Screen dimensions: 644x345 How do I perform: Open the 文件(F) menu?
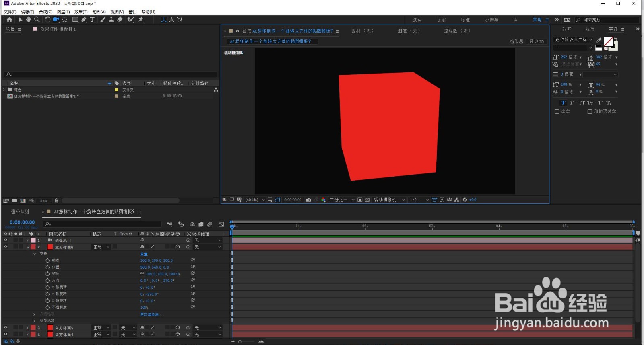click(10, 12)
